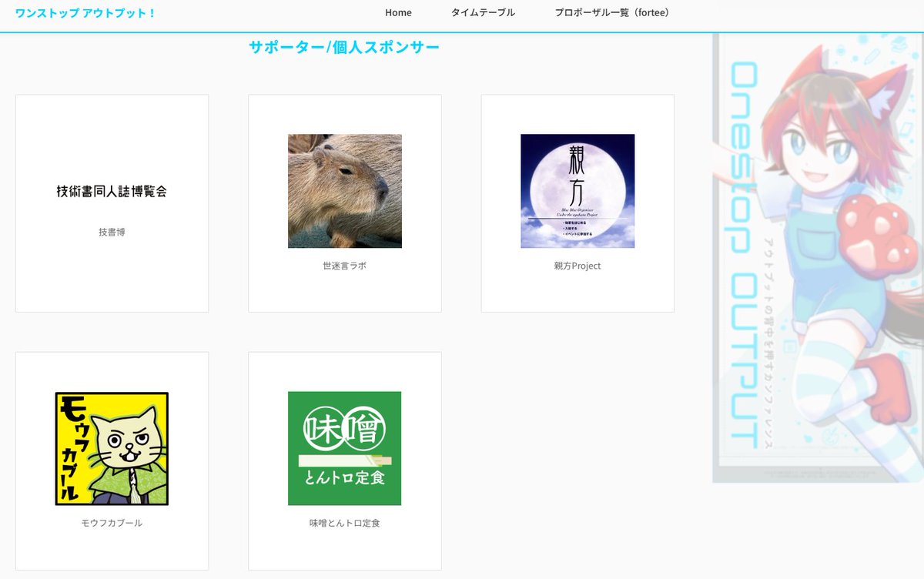Select the 親方Project caption text

pyautogui.click(x=577, y=266)
